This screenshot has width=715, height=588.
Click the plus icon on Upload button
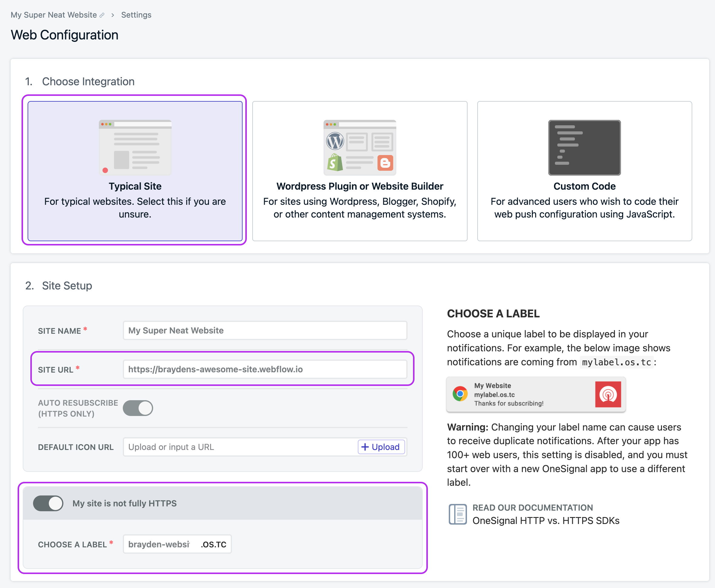coord(365,447)
